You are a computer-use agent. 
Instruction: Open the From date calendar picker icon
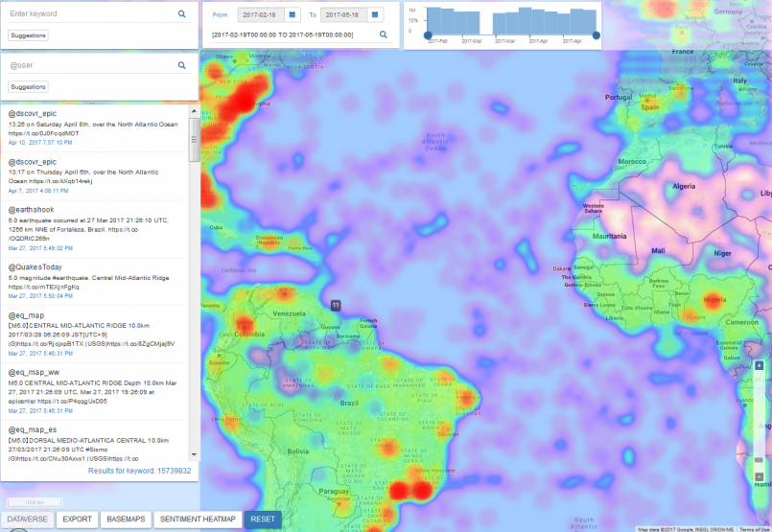click(292, 14)
